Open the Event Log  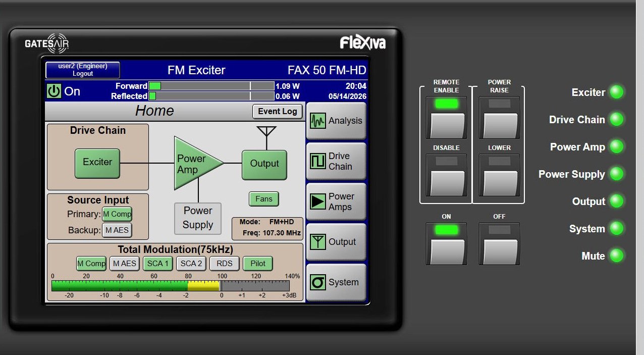(x=278, y=112)
